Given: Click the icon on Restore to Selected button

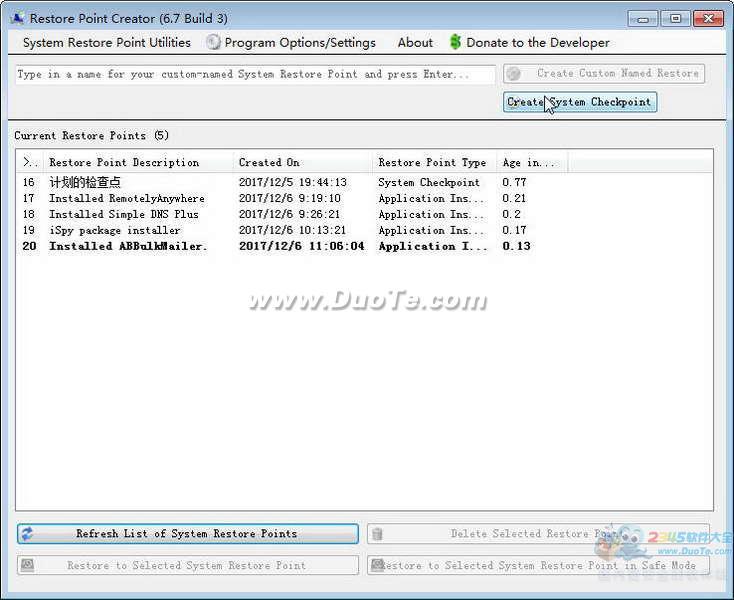Looking at the screenshot, I should pos(28,565).
